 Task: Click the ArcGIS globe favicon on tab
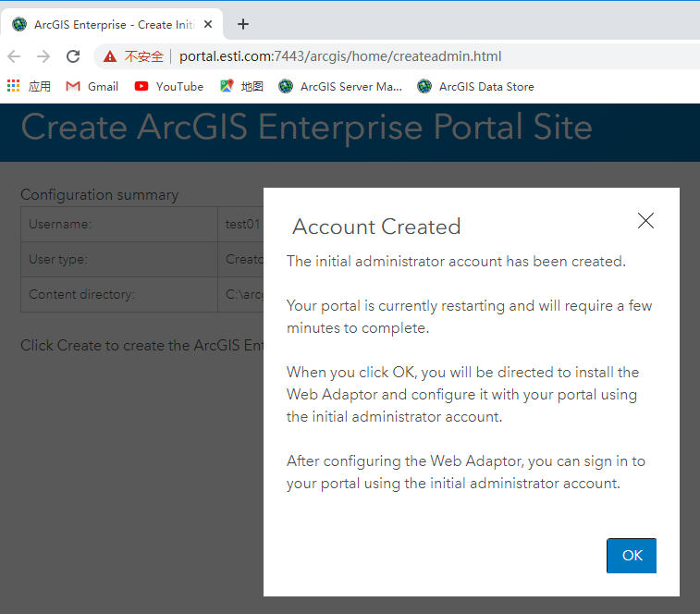(x=19, y=24)
